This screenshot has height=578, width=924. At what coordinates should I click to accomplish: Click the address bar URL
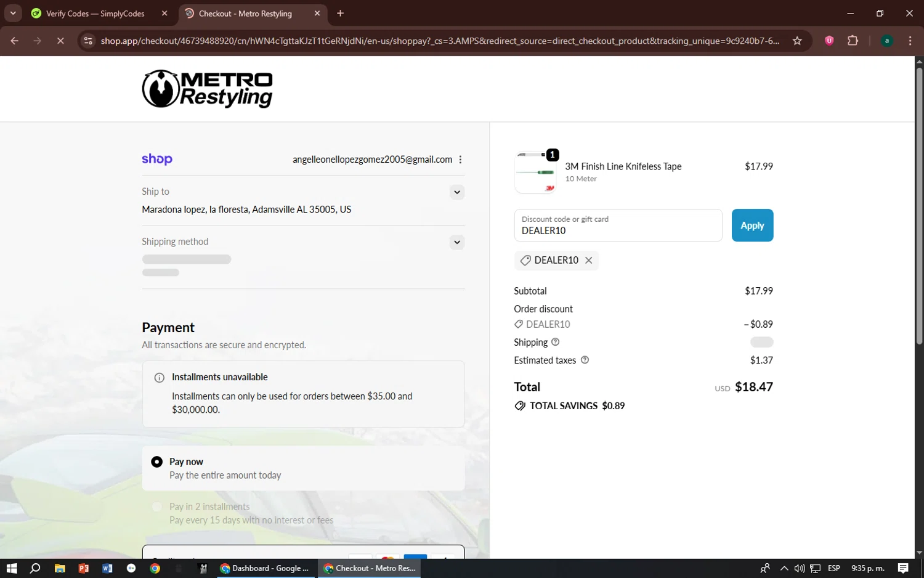[440, 41]
